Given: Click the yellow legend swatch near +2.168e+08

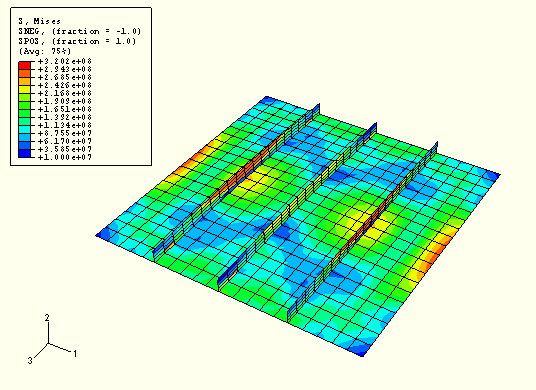Looking at the screenshot, I should [25, 89].
